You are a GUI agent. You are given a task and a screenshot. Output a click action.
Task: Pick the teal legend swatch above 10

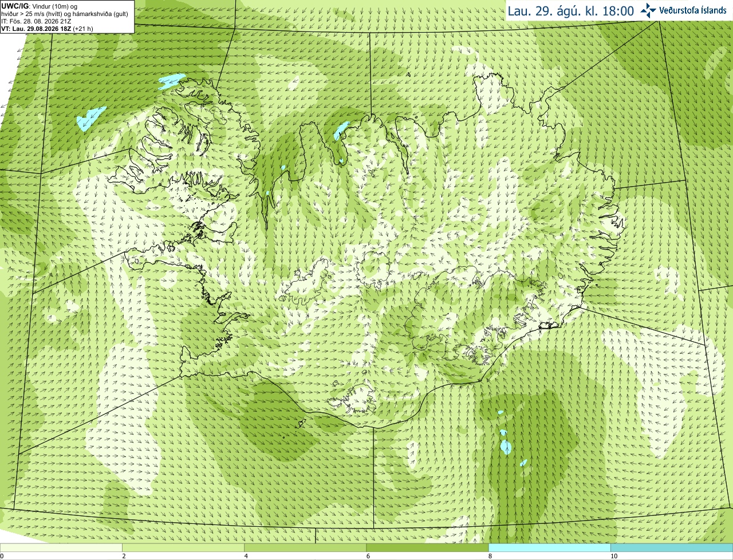[x=672, y=547]
